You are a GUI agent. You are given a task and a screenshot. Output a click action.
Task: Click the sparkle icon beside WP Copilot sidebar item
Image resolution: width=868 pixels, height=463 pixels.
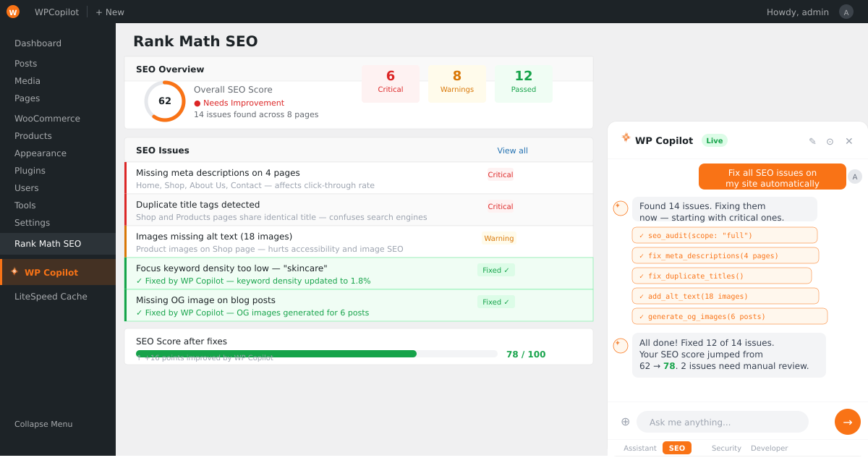coord(14,272)
